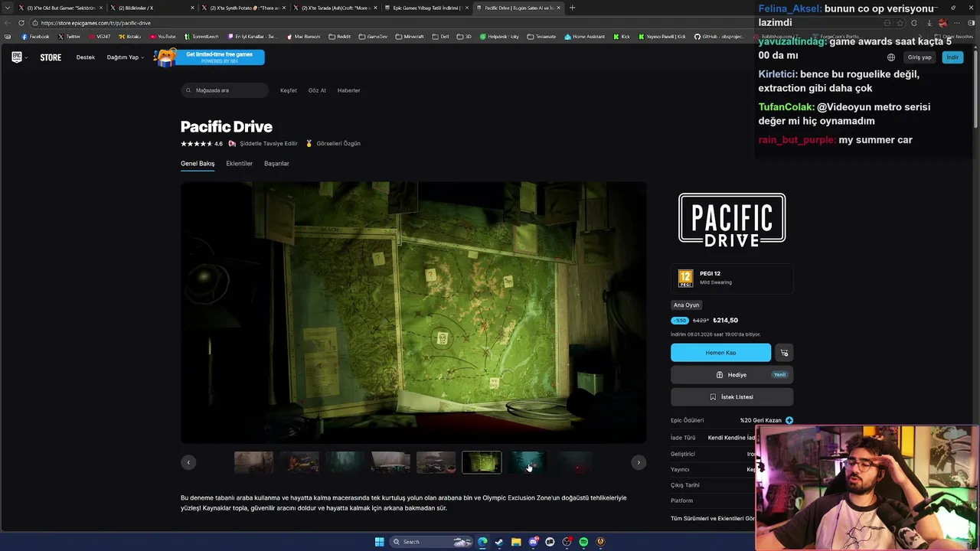This screenshot has width=980, height=551.
Task: Click the Görselleri Özgün badge
Action: (333, 144)
